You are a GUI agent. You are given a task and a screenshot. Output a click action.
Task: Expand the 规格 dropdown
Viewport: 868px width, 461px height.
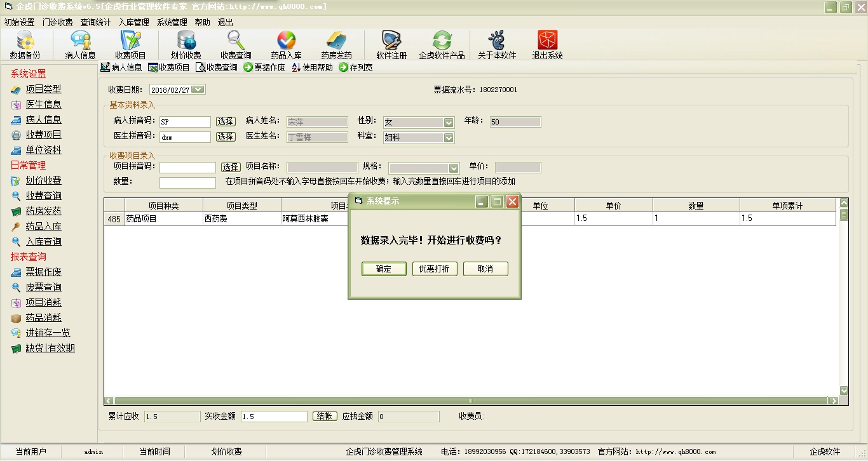(454, 168)
